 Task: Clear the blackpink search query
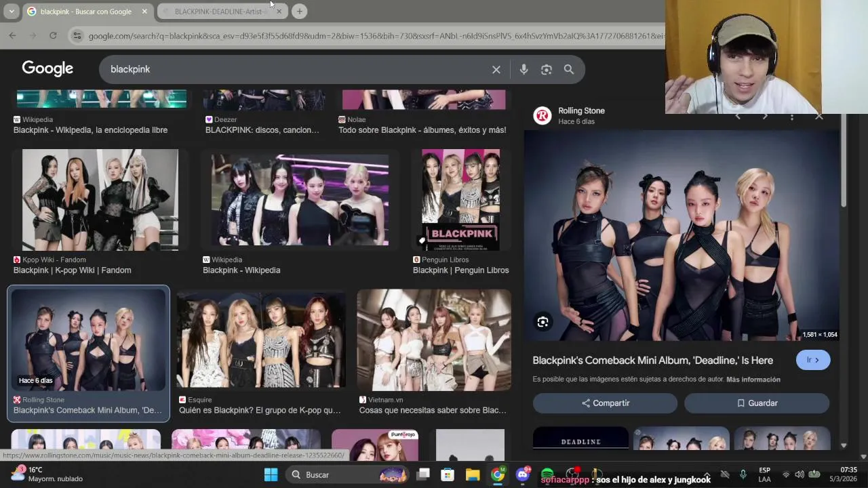click(x=496, y=69)
